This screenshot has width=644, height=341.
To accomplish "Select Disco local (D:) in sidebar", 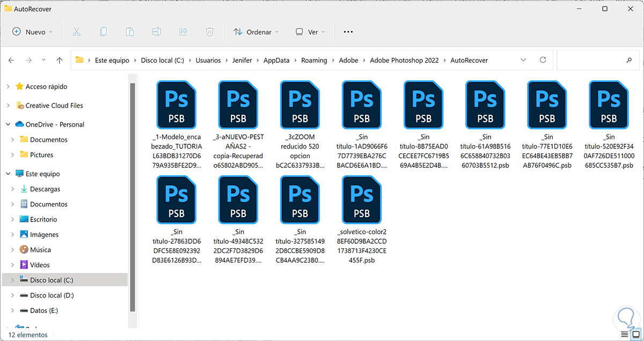I will pyautogui.click(x=52, y=295).
